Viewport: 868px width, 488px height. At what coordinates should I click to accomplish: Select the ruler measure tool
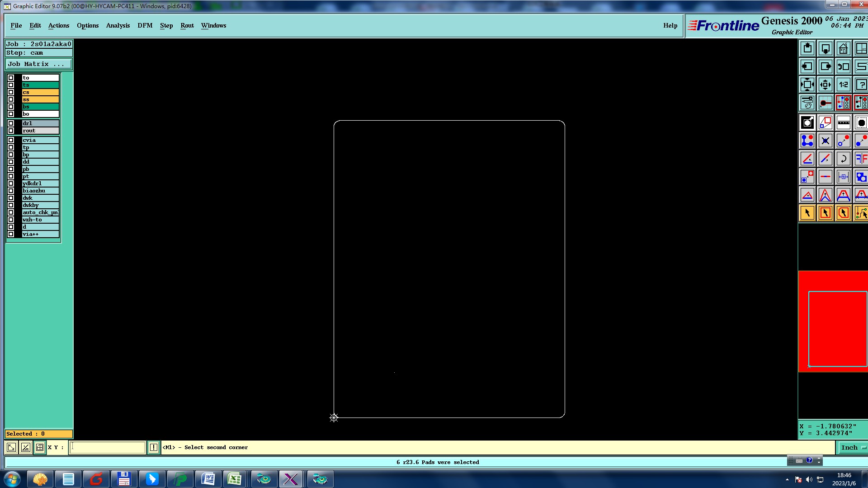pyautogui.click(x=843, y=122)
